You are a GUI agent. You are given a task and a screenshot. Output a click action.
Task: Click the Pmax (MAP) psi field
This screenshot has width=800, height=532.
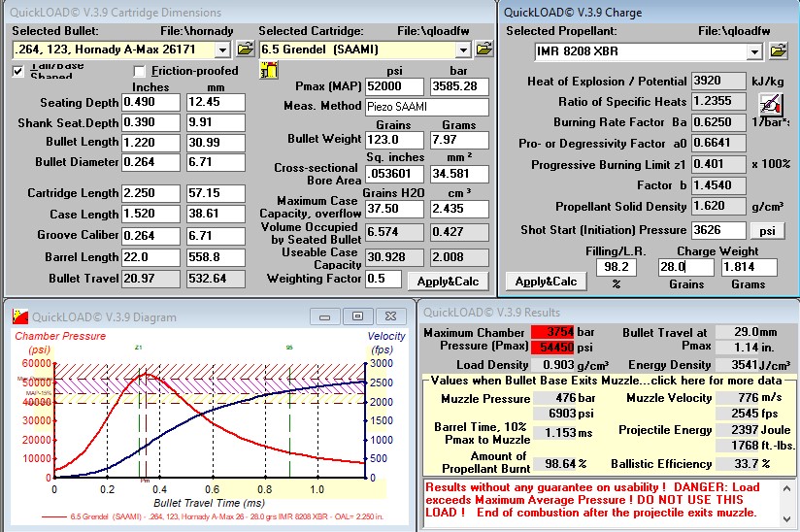click(x=394, y=86)
